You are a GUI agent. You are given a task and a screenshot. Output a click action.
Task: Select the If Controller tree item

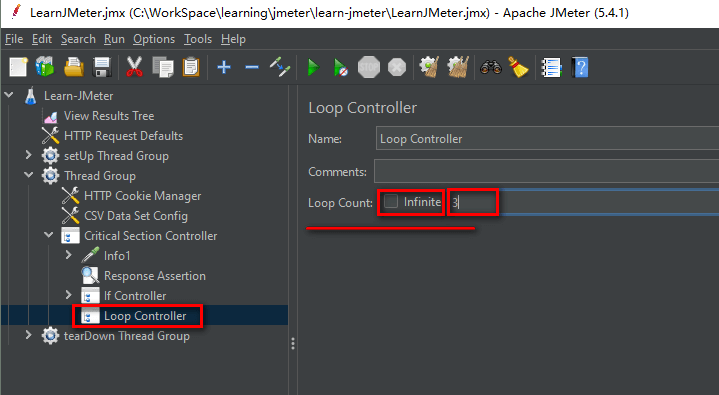(x=135, y=296)
